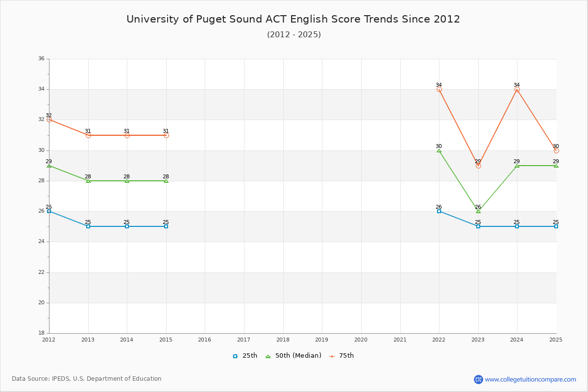This screenshot has width=588, height=392.
Task: Select the 2024 25th percentile point (25)
Action: [x=517, y=226]
